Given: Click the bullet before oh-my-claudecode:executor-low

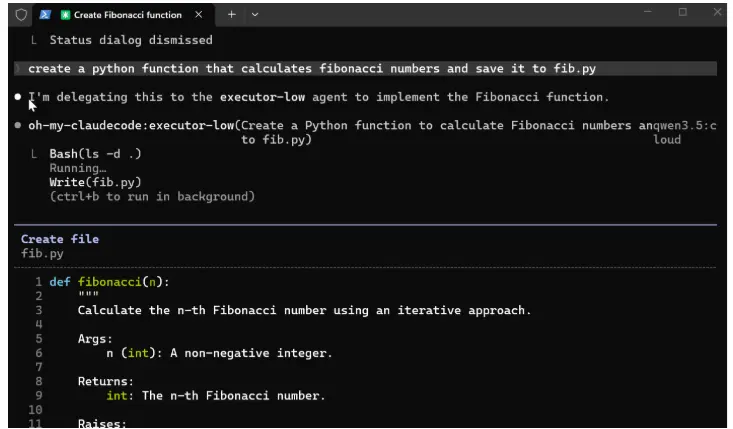Looking at the screenshot, I should tap(19, 126).
